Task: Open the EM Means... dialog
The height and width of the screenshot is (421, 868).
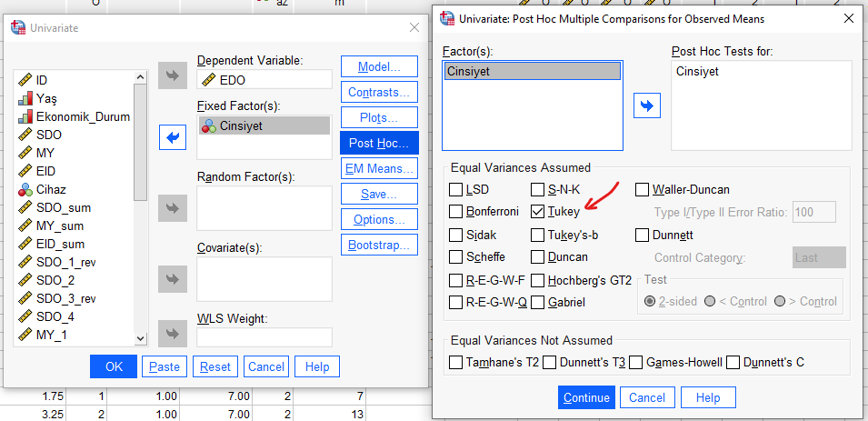Action: point(378,168)
